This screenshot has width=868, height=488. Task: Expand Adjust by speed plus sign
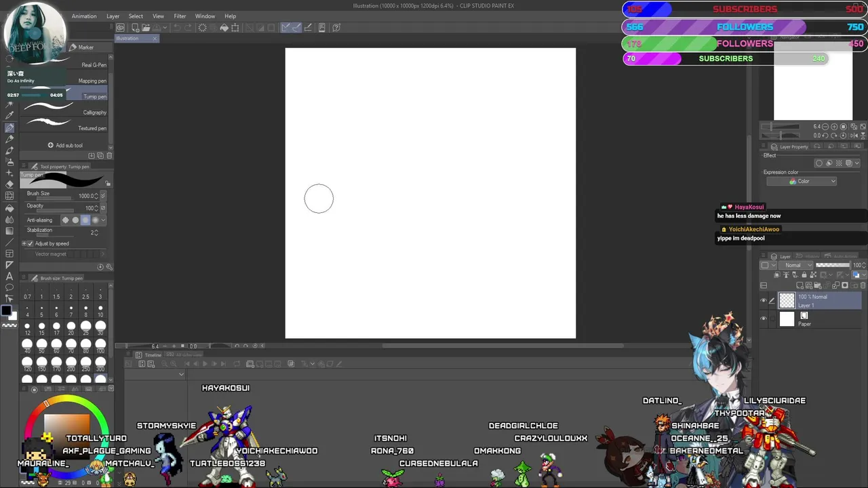[24, 243]
